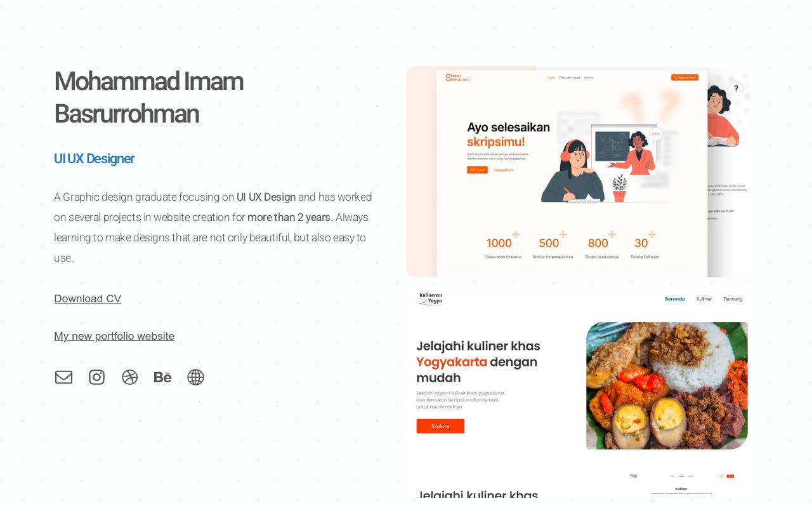Click the SkripsiSelesai.com logo

pos(456,76)
